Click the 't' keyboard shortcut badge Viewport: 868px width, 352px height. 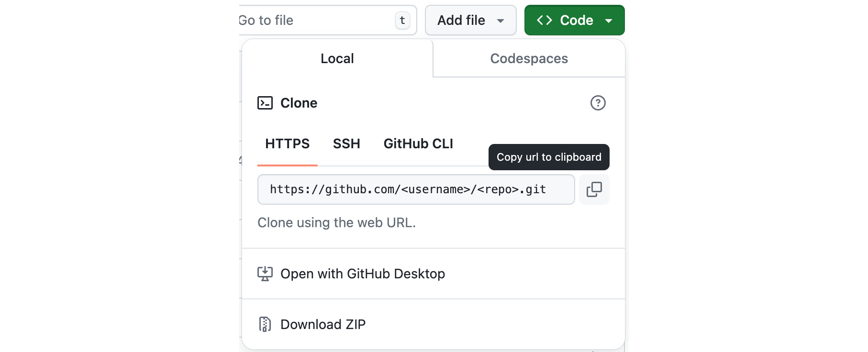pyautogui.click(x=402, y=20)
